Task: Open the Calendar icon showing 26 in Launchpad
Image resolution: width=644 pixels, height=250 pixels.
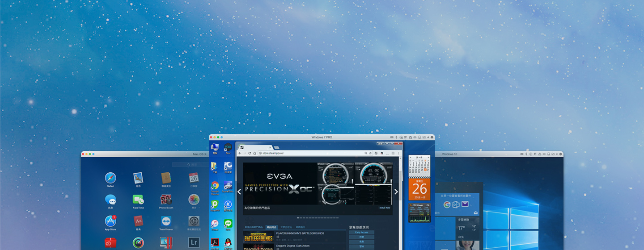Action: coord(194,178)
